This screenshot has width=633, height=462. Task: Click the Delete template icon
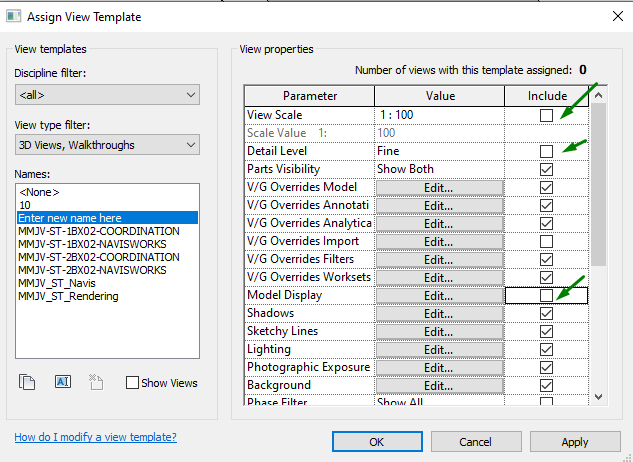pos(96,381)
